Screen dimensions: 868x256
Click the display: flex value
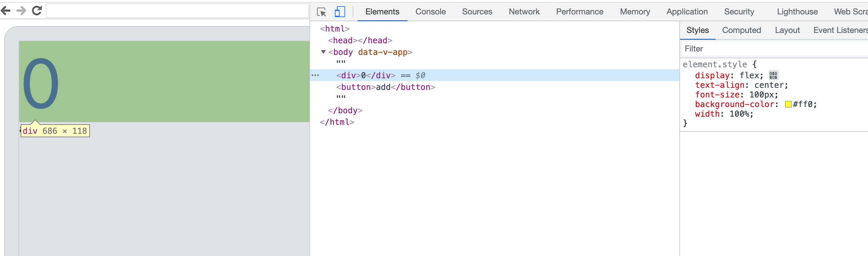pos(749,75)
